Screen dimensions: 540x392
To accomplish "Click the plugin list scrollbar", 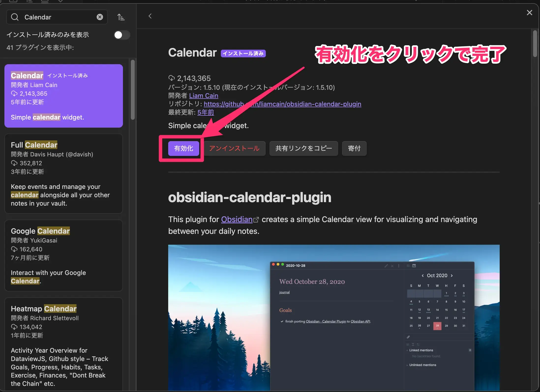I will (133, 90).
